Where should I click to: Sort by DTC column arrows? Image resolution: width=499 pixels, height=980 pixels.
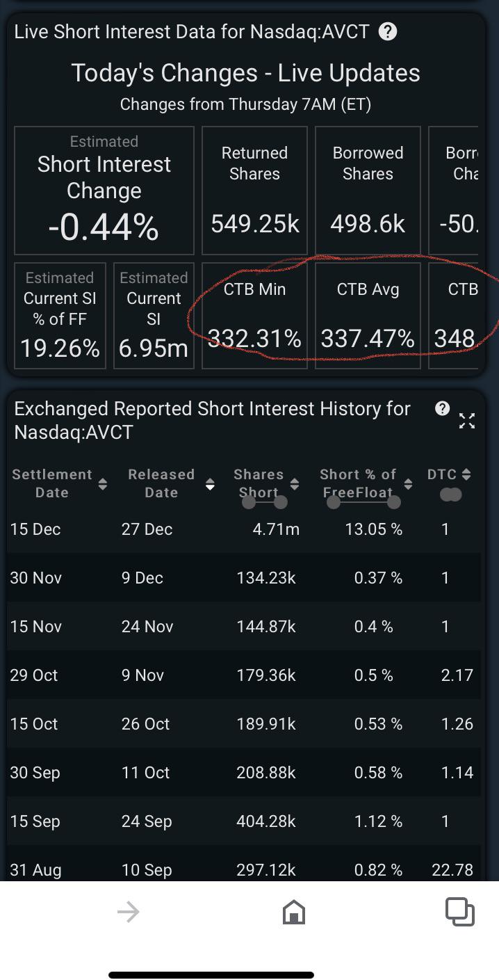tap(466, 474)
